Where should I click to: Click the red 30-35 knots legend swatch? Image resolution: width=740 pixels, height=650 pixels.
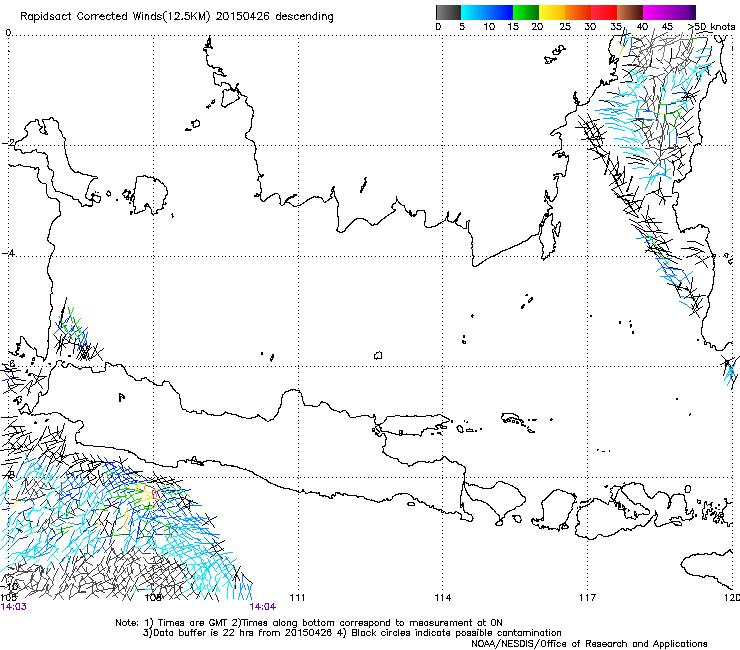pos(604,12)
